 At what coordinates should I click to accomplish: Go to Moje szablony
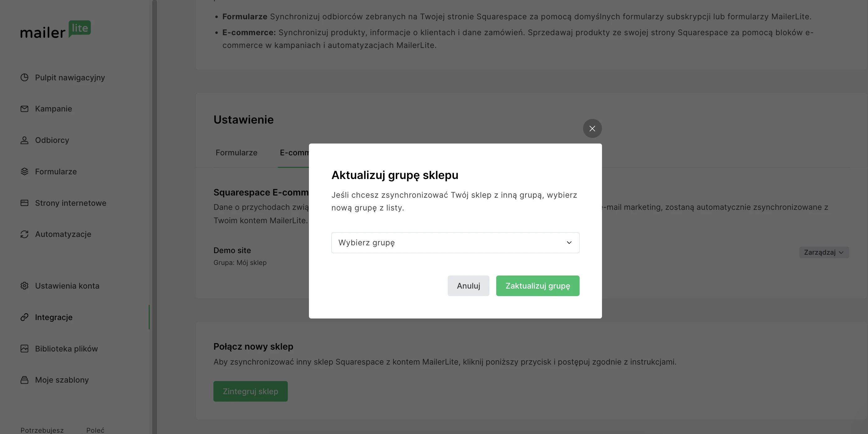62,380
